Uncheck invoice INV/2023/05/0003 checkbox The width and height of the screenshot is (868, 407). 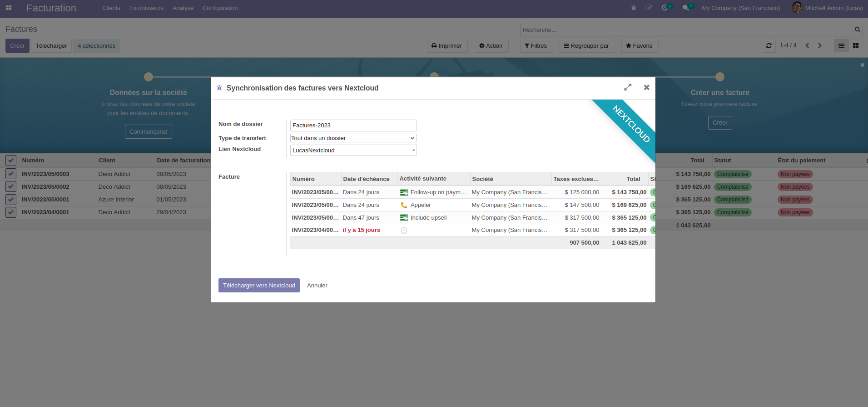11,174
